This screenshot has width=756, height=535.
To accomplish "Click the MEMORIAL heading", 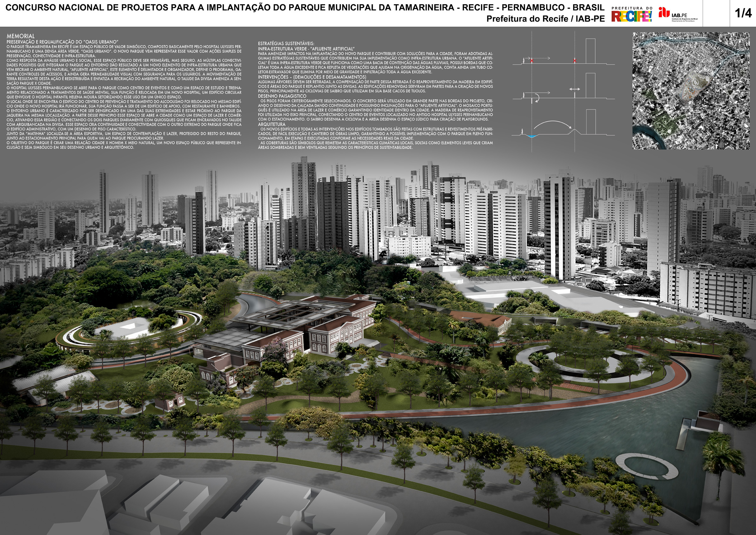I will [x=20, y=36].
